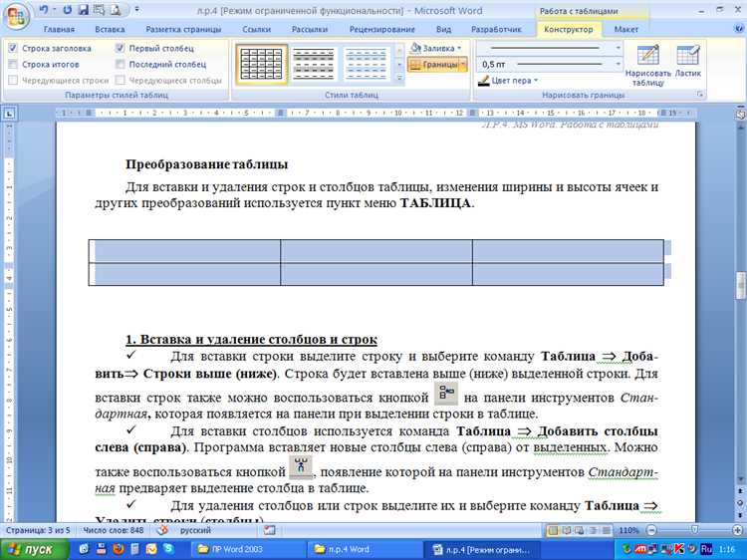Switch to the Вставка ribbon tab
This screenshot has height=560, width=747.
110,30
